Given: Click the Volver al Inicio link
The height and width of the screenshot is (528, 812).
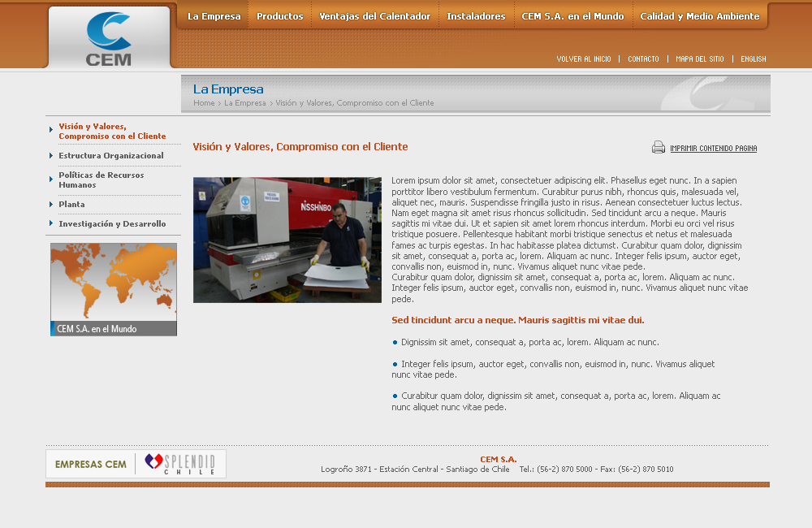Looking at the screenshot, I should [583, 59].
